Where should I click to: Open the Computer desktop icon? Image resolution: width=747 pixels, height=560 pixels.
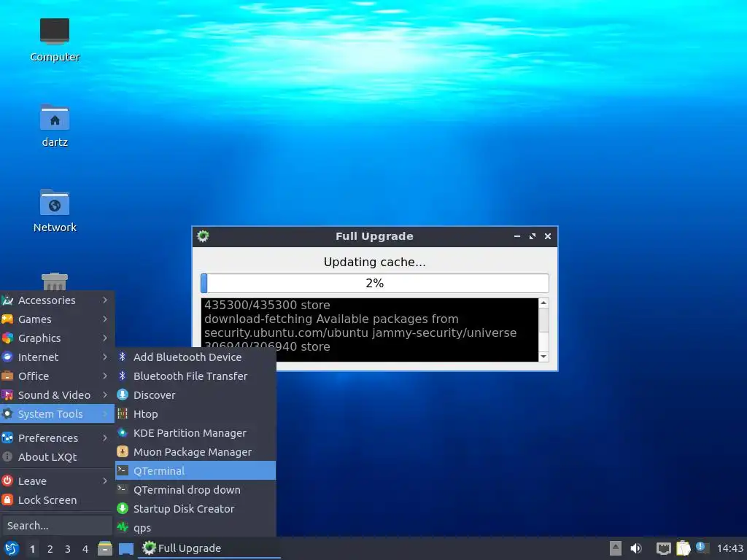[x=54, y=31]
